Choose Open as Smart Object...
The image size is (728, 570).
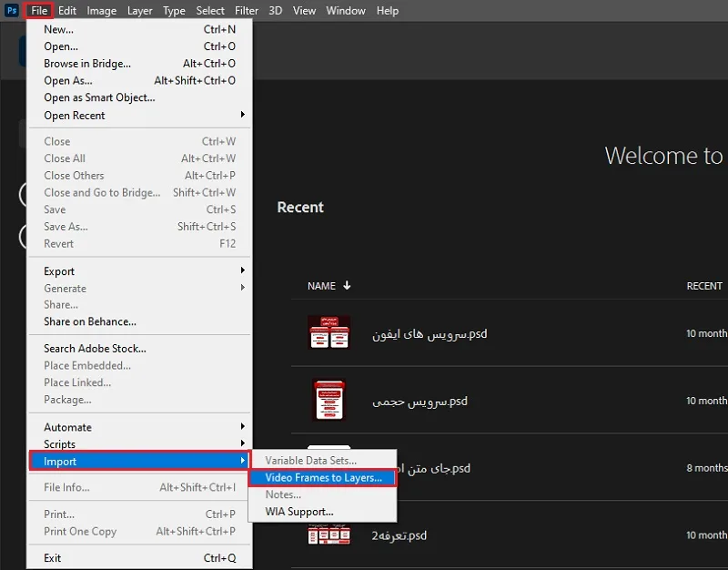(140, 97)
